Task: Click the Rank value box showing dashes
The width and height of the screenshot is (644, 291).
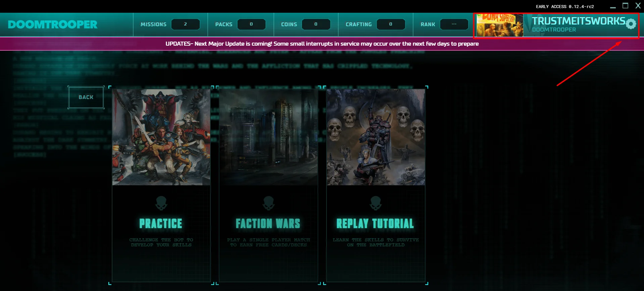Action: [x=454, y=24]
